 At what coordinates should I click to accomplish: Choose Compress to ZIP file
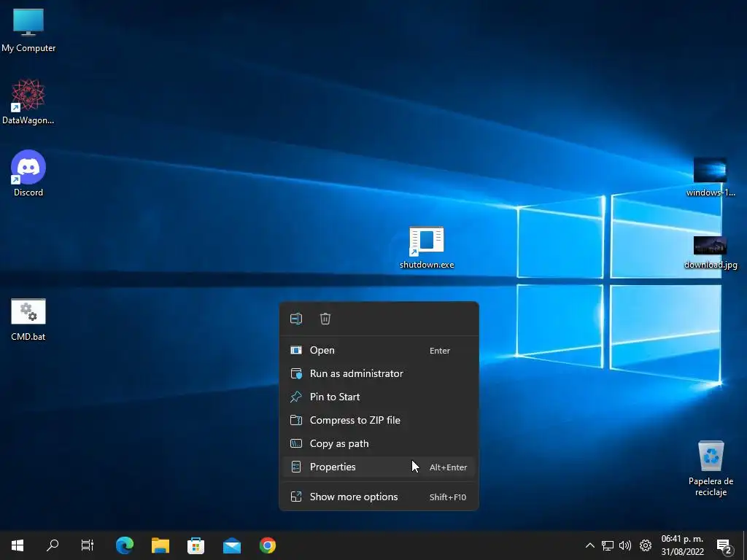pos(379,420)
